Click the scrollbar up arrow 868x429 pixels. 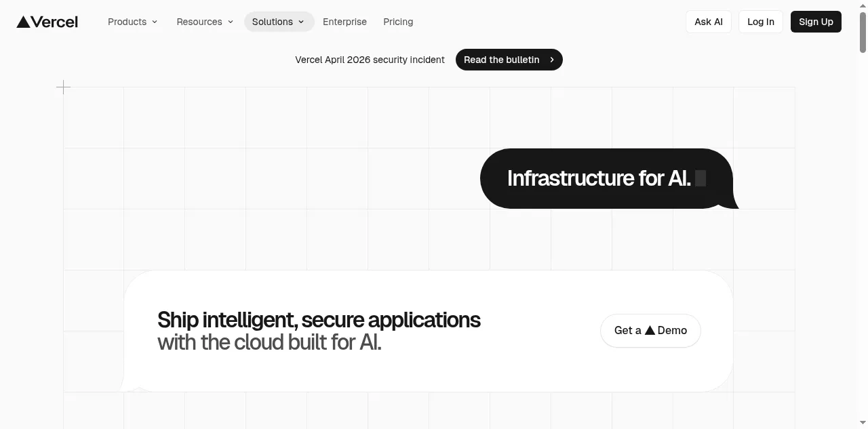pyautogui.click(x=863, y=5)
